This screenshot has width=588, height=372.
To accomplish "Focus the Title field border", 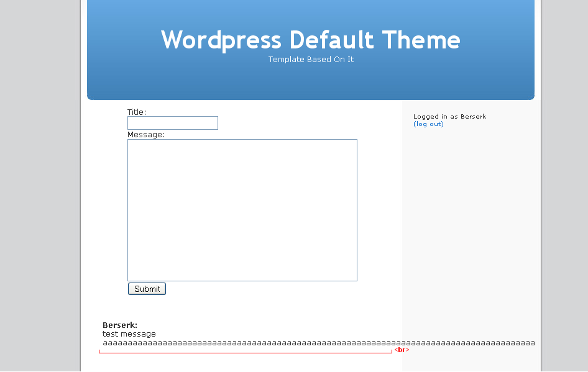I will pyautogui.click(x=172, y=117).
